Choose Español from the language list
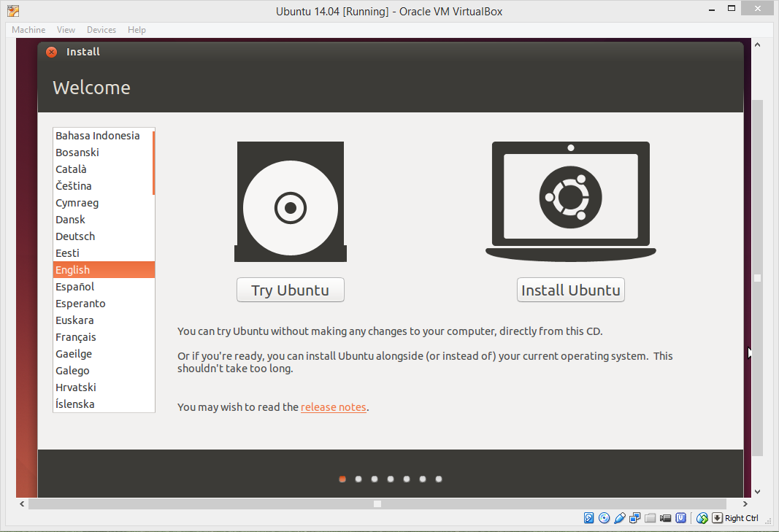Viewport: 779px width, 532px height. coord(104,287)
